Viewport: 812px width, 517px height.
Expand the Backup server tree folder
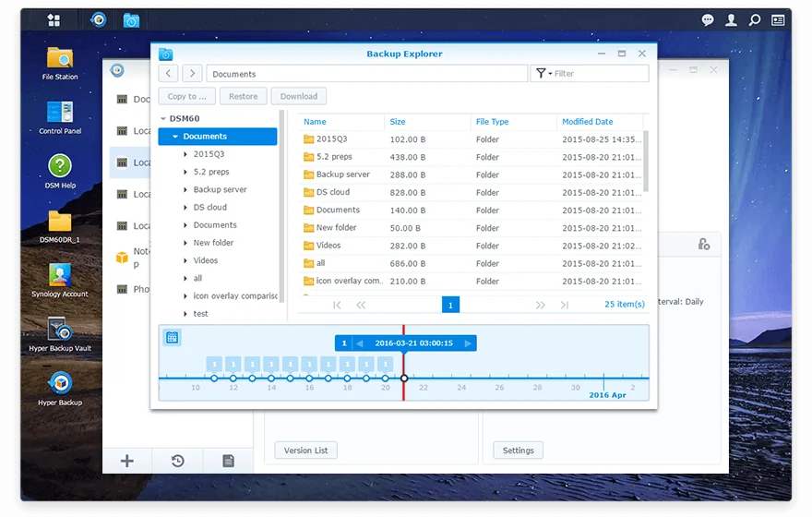click(x=185, y=190)
